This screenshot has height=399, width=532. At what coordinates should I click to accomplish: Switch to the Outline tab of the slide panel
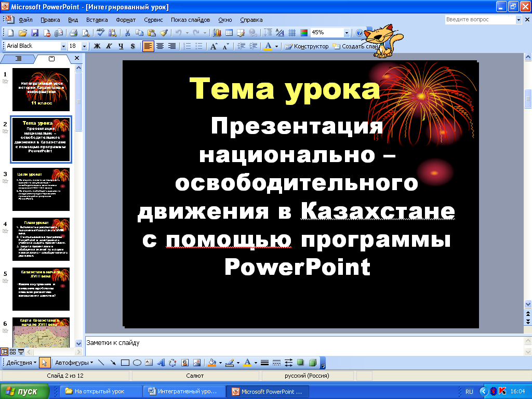click(18, 59)
